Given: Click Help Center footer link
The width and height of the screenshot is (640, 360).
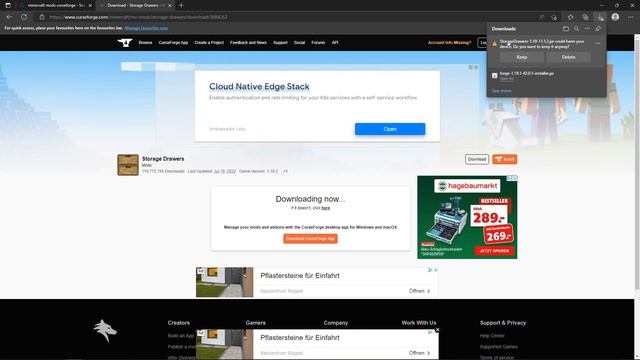Looking at the screenshot, I should [492, 336].
